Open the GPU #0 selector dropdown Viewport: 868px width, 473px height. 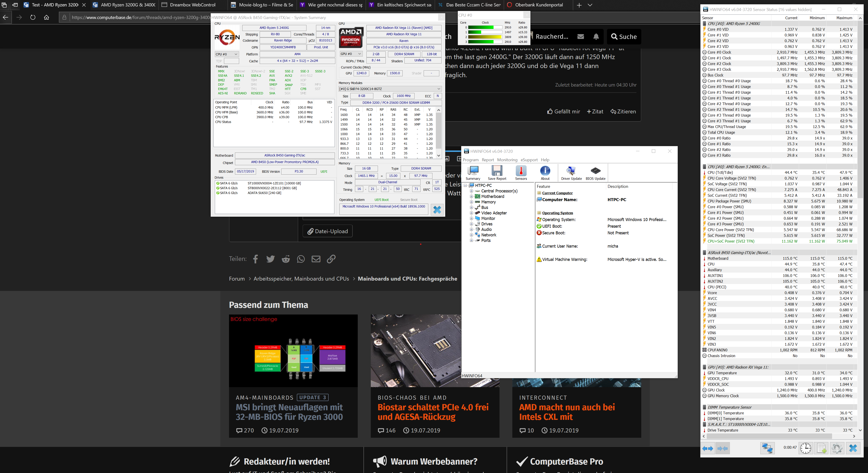351,54
